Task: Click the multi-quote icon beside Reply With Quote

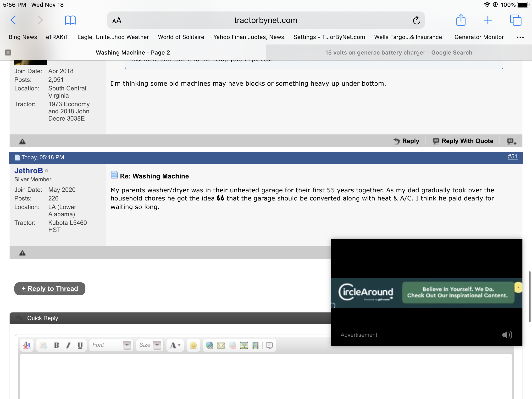Action: point(511,141)
